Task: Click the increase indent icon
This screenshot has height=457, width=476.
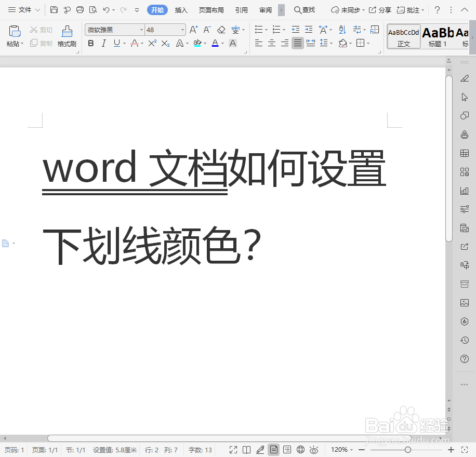Action: 309,30
